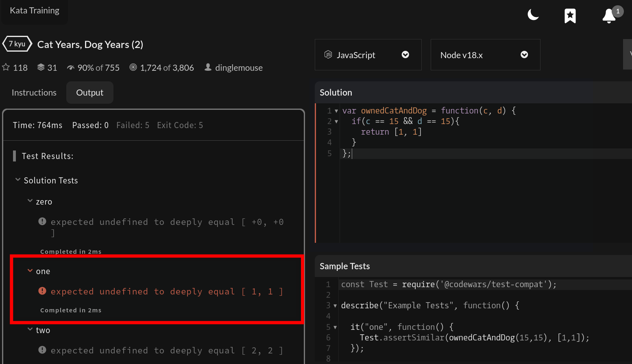Viewport: 632px width, 364px height.
Task: Collapse the two test result
Action: point(30,329)
